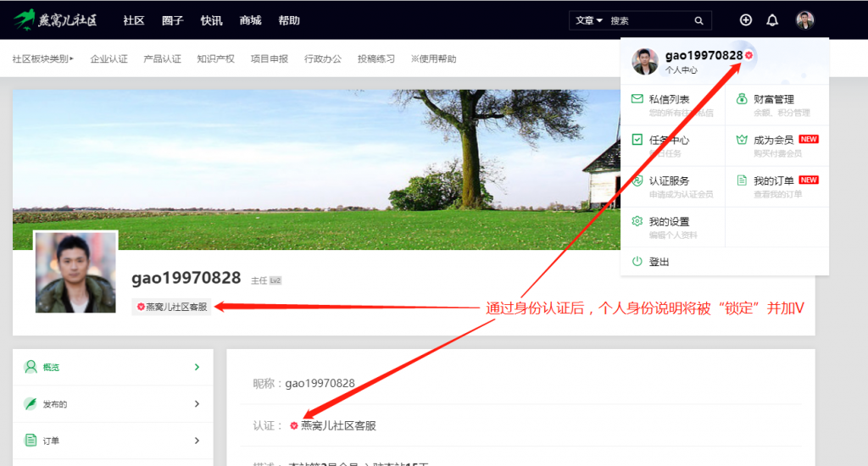Open 我的设置 gear icon
Screen dimensions: 868x466
click(637, 221)
